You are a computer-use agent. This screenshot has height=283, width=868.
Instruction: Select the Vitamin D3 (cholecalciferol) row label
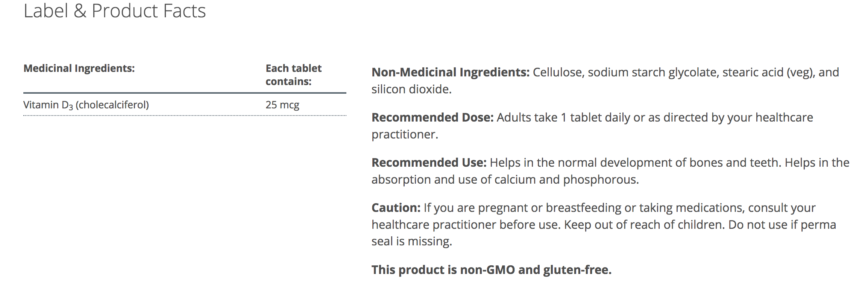pyautogui.click(x=86, y=105)
